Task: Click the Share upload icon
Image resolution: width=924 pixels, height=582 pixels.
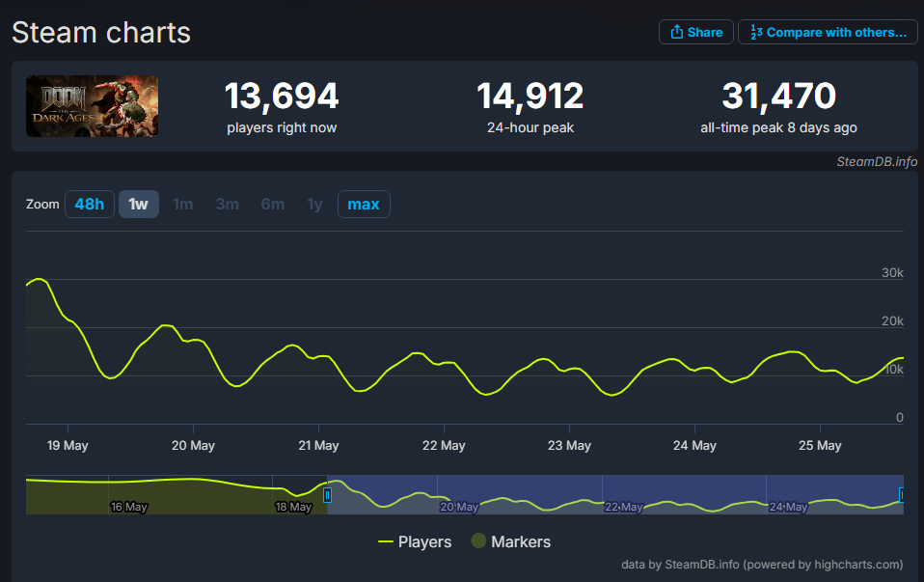Action: click(676, 32)
